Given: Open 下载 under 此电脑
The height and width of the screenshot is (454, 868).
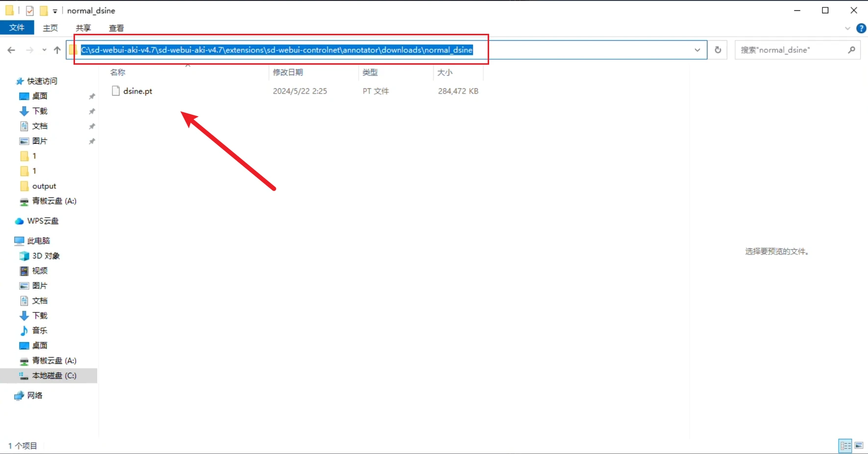Looking at the screenshot, I should [x=40, y=316].
